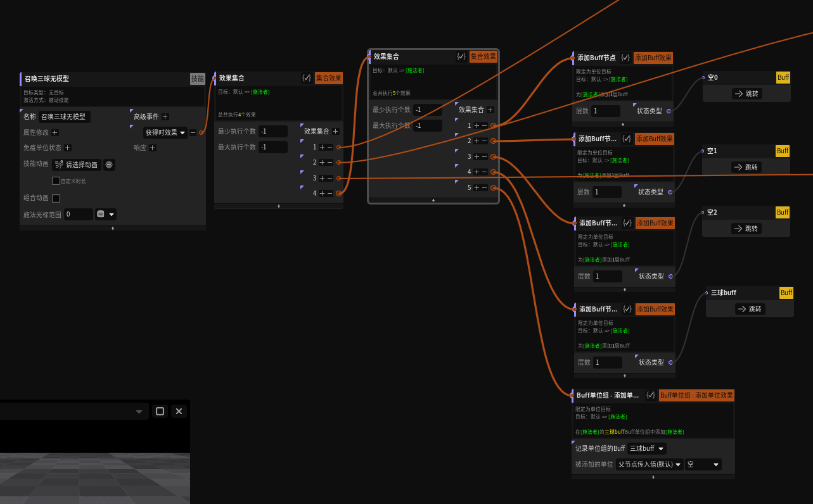Click 跳转 button on the 三球buff node
This screenshot has height=504, width=813.
point(750,309)
